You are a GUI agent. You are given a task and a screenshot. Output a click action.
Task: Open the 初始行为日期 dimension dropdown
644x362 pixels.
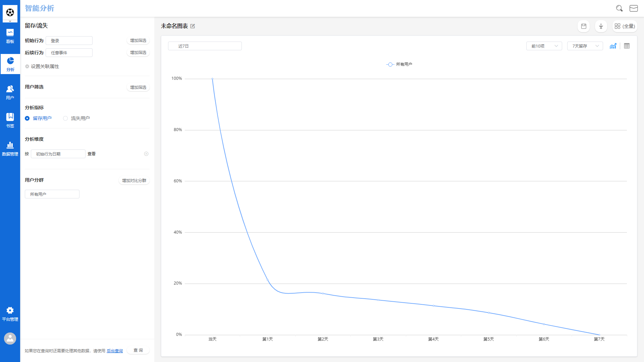(58, 154)
